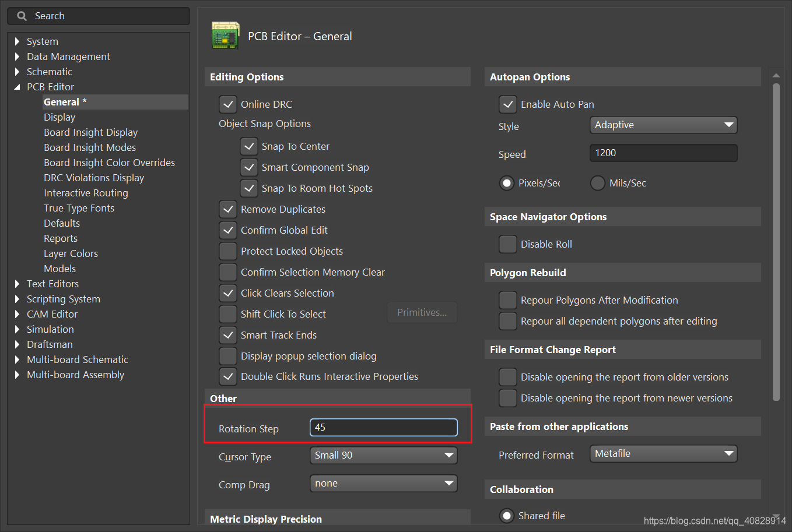Image resolution: width=792 pixels, height=532 pixels.
Task: Toggle Smart Track Ends checkbox
Action: pos(228,335)
